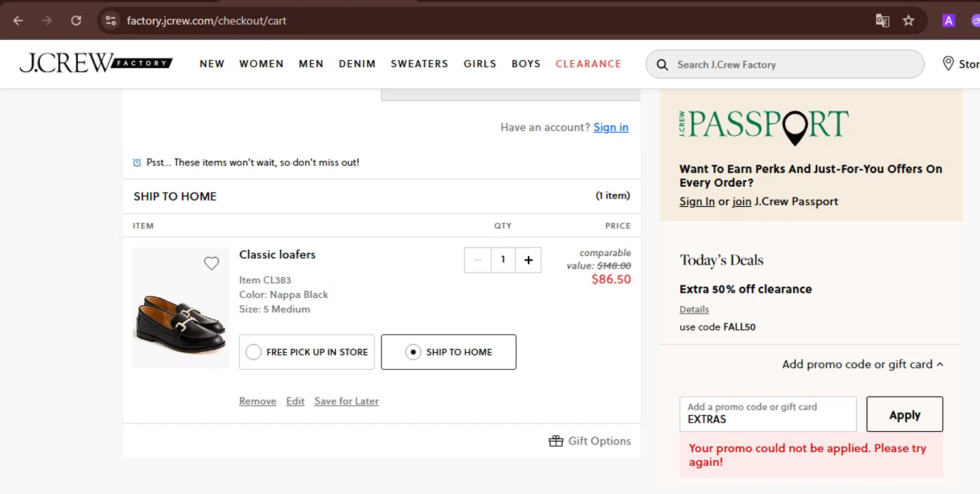Click the Search J.Crew Factory box
The image size is (980, 494).
(785, 64)
